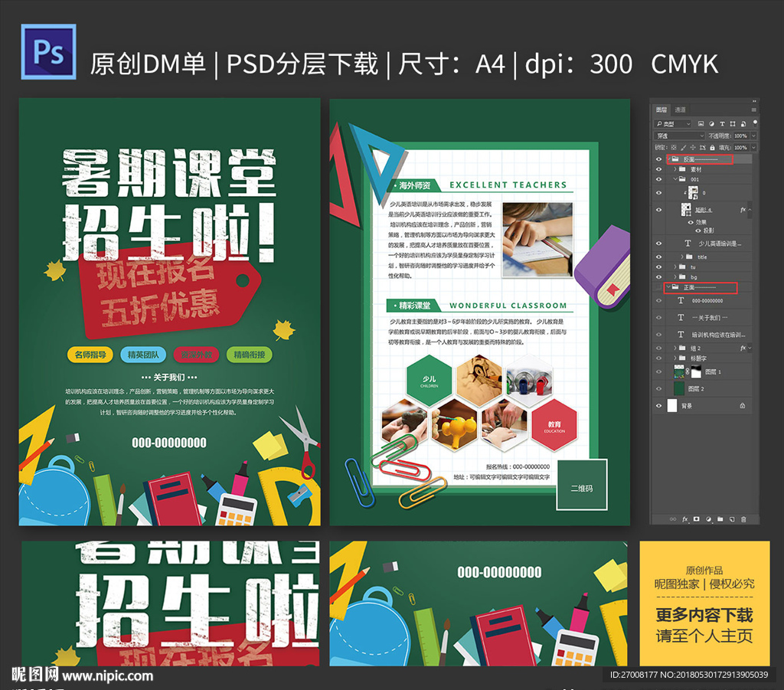Click the lock transparent pixels icon
This screenshot has width=784, height=690.
(x=674, y=148)
